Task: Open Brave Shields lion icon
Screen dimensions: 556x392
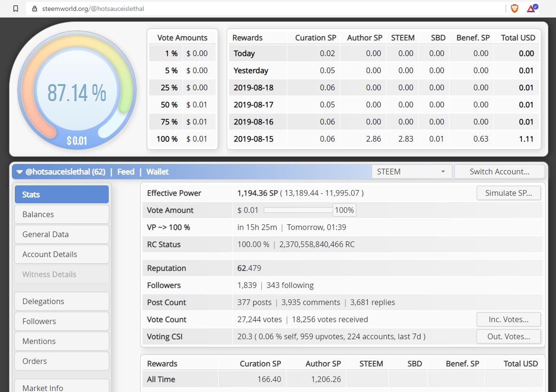Action: click(514, 9)
